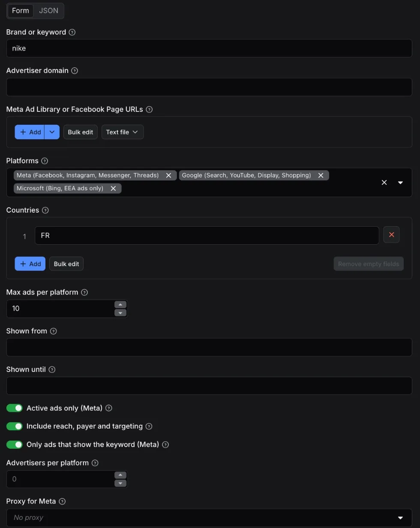Open Bulk edit for Countries
420x528 pixels.
click(66, 264)
